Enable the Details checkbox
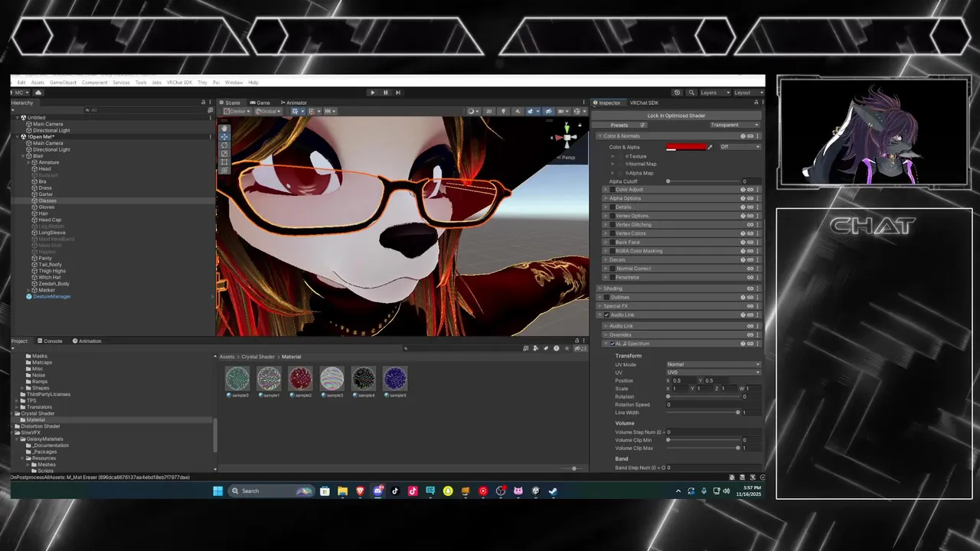This screenshot has height=551, width=980. point(612,207)
